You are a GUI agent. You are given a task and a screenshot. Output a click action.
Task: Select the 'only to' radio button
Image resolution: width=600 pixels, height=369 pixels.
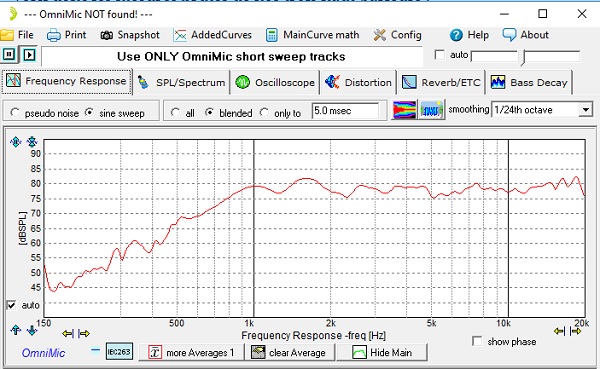(x=264, y=113)
